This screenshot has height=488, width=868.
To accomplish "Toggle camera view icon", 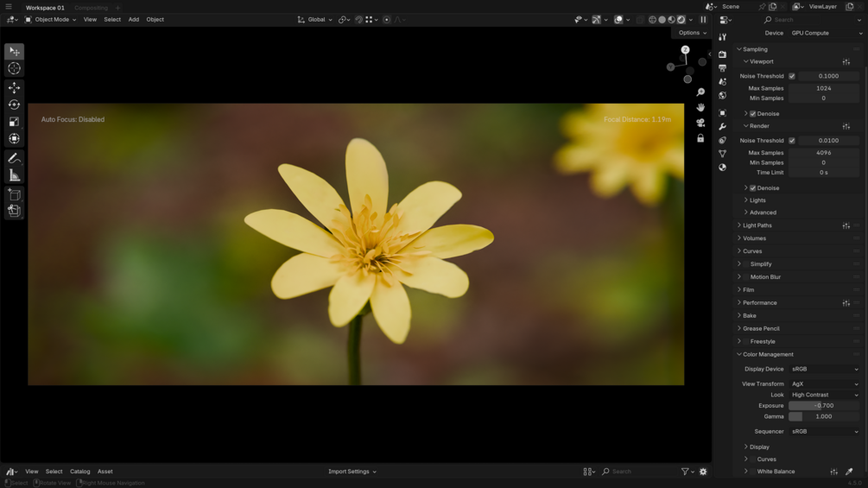I will pos(700,123).
